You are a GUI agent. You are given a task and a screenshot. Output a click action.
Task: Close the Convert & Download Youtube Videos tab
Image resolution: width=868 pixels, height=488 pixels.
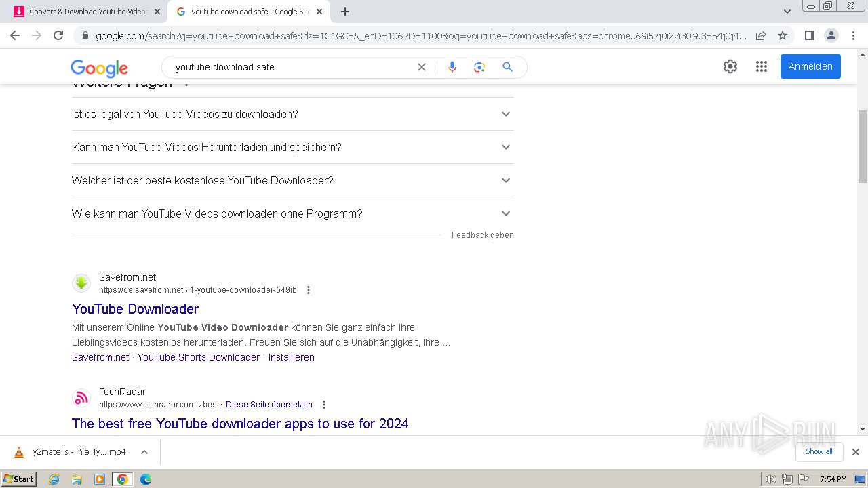(157, 12)
